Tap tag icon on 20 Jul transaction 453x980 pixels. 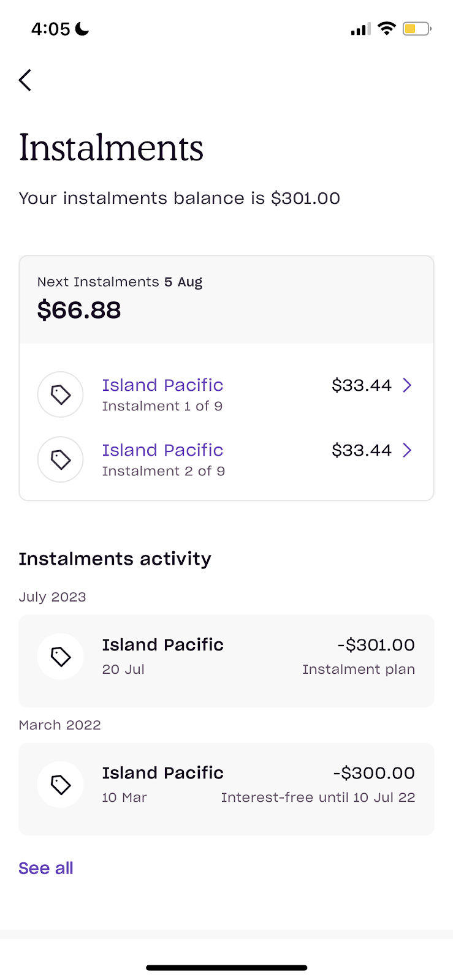tap(60, 657)
